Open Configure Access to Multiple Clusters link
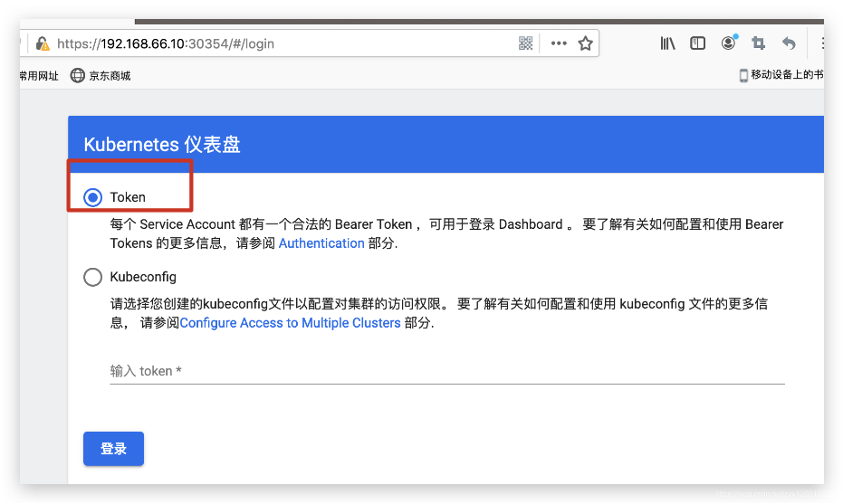The image size is (843, 504). point(291,323)
